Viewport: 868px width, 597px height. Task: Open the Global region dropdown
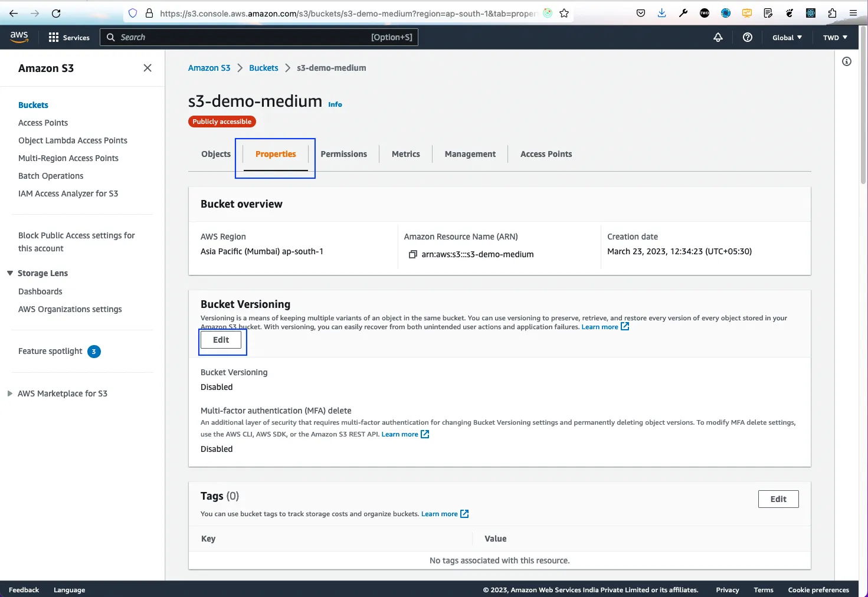pyautogui.click(x=787, y=37)
